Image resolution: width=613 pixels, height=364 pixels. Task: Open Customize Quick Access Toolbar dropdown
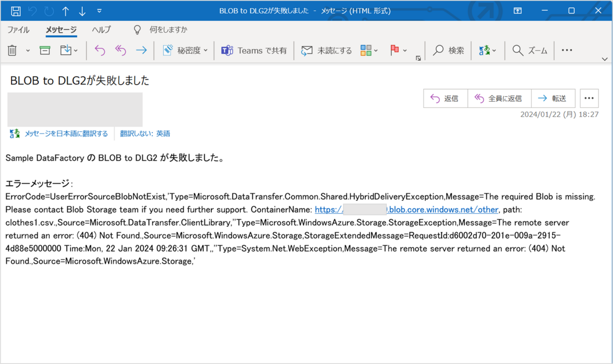(x=99, y=11)
